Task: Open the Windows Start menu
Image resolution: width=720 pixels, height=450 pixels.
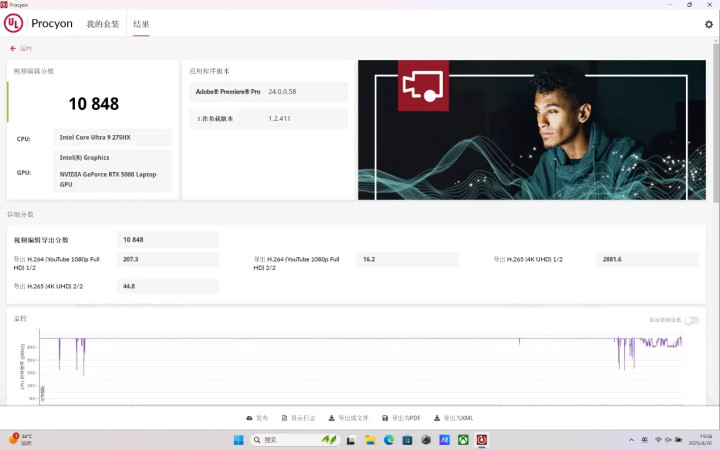Action: pyautogui.click(x=239, y=440)
